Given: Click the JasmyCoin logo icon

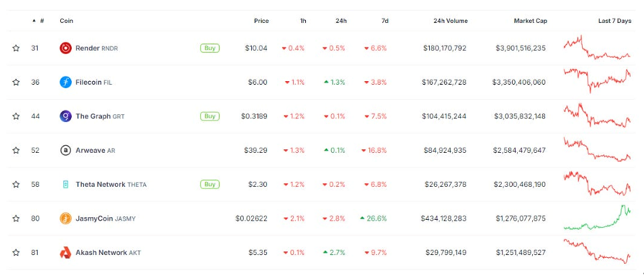Looking at the screenshot, I should pyautogui.click(x=66, y=219).
